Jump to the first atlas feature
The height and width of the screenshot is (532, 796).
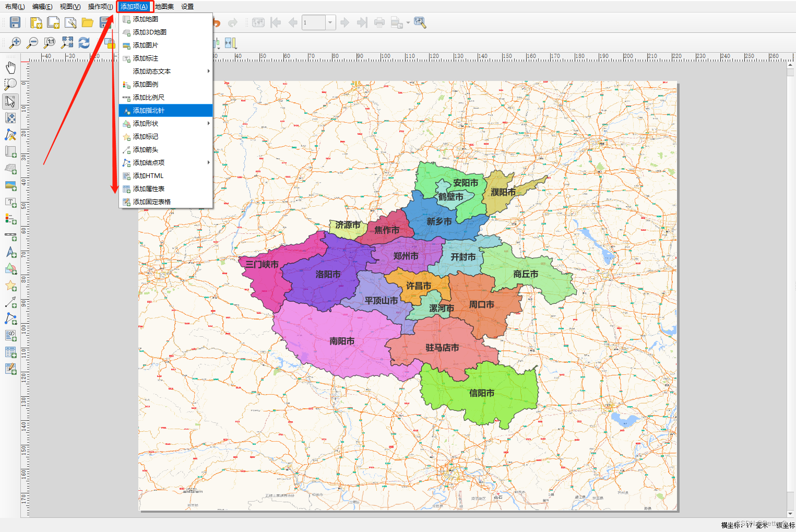pos(276,22)
